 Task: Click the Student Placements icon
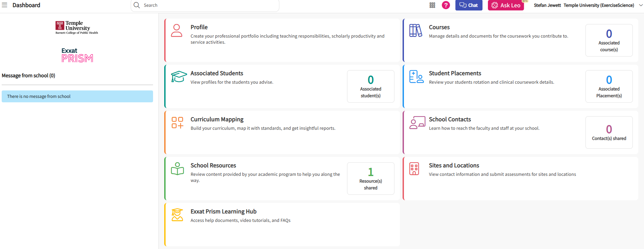click(x=416, y=77)
